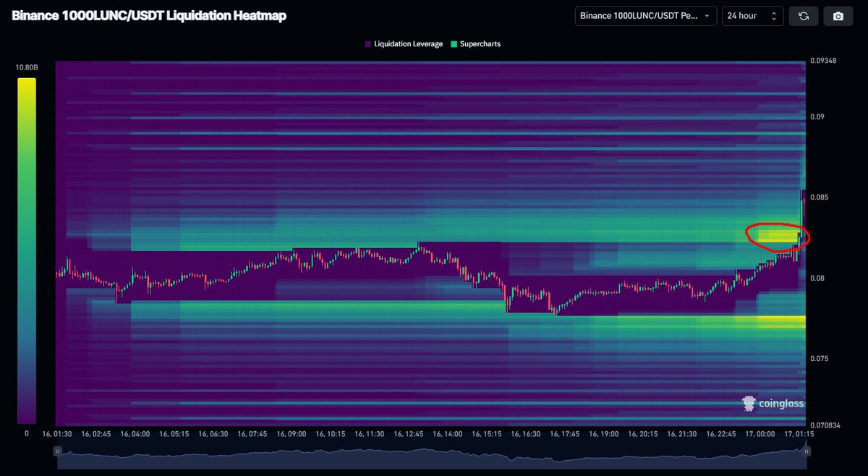The height and width of the screenshot is (476, 868).
Task: Click the 16, 06:30 time axis label
Action: 213,434
